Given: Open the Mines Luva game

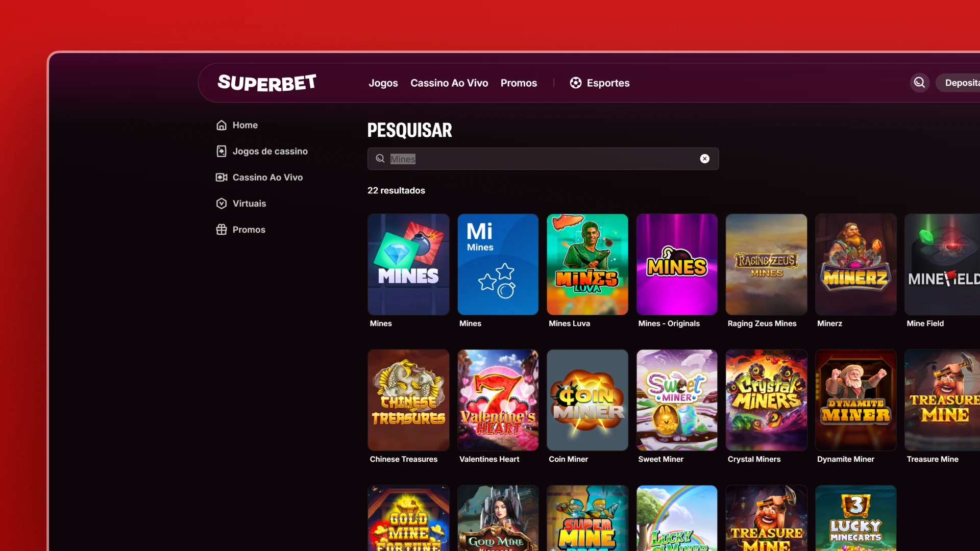Looking at the screenshot, I should coord(587,264).
